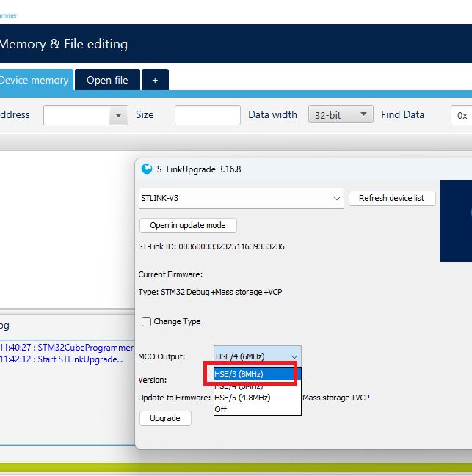
Task: Collapse the MCO Output HSE/4 combo box
Action: [257, 356]
